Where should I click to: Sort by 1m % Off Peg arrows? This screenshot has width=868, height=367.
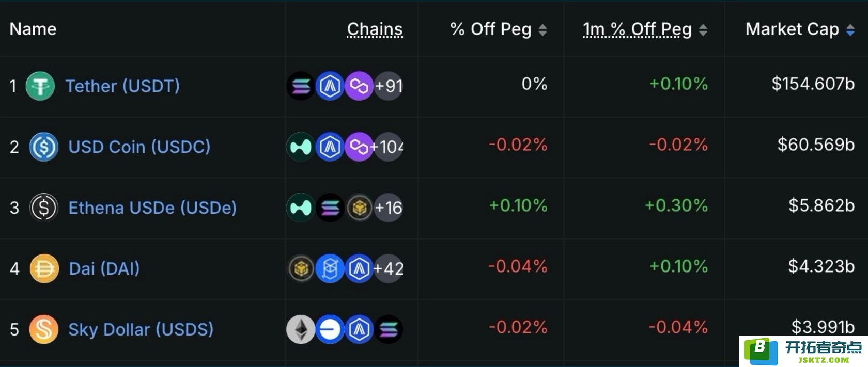click(x=703, y=30)
